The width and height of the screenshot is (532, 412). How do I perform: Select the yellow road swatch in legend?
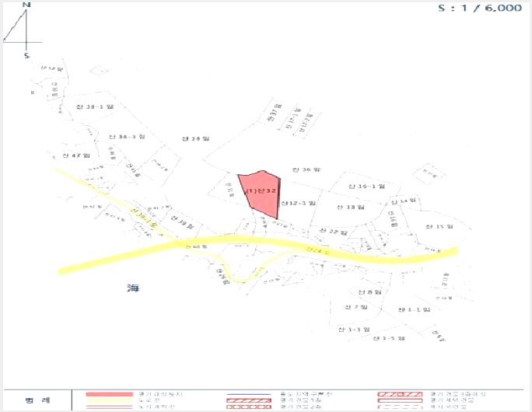pos(109,400)
